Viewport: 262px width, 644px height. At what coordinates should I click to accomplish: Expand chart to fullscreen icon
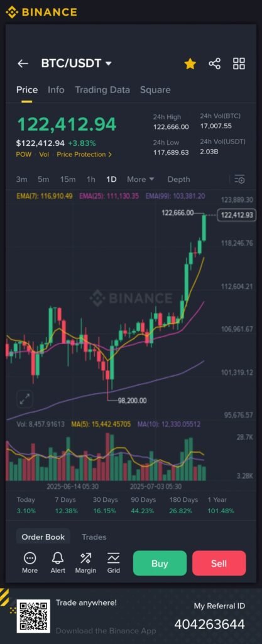click(25, 399)
